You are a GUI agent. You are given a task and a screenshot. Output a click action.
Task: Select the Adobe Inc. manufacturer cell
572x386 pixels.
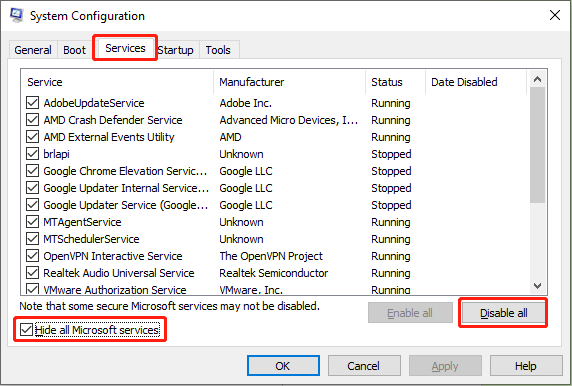[246, 103]
